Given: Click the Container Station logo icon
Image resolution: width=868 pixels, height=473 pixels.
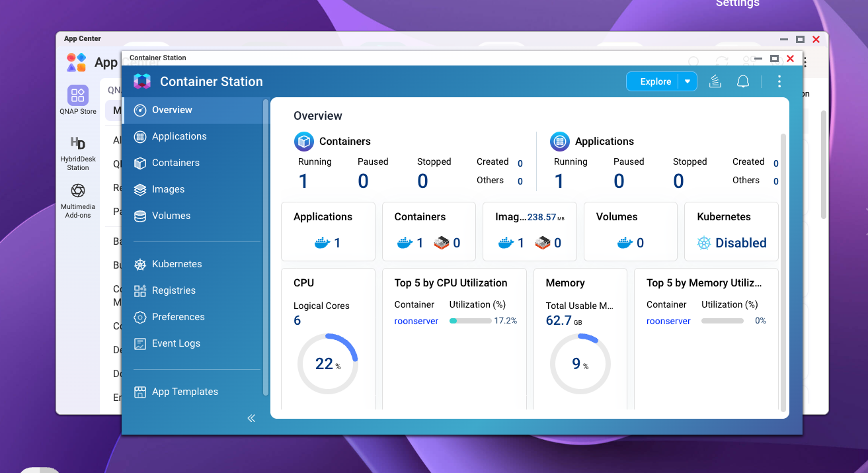Looking at the screenshot, I should tap(142, 81).
